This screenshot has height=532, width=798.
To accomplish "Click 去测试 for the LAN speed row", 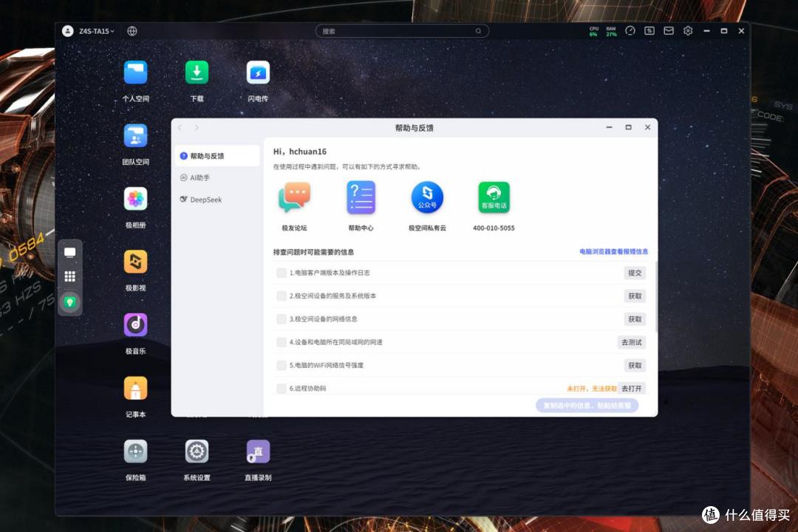I will [632, 342].
